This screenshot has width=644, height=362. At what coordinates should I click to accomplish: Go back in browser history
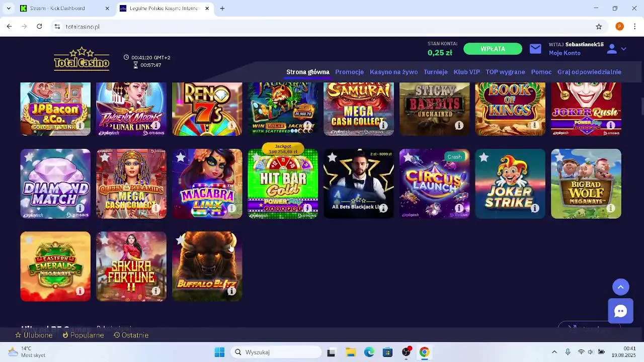(9, 27)
